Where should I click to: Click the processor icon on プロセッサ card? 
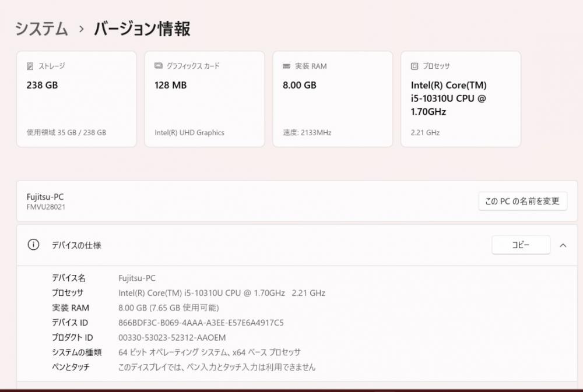(x=415, y=66)
